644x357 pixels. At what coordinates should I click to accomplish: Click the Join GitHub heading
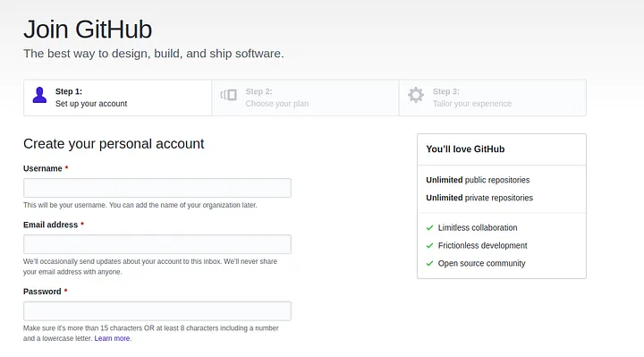88,30
